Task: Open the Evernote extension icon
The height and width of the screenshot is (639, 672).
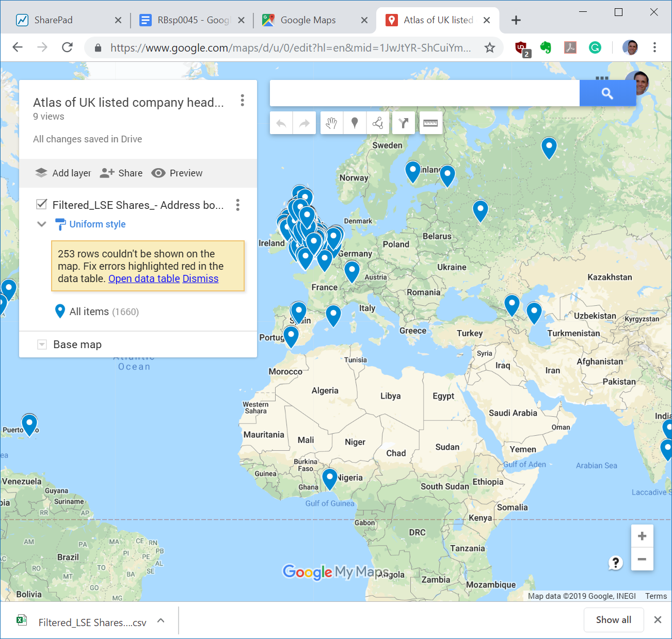Action: [x=546, y=48]
